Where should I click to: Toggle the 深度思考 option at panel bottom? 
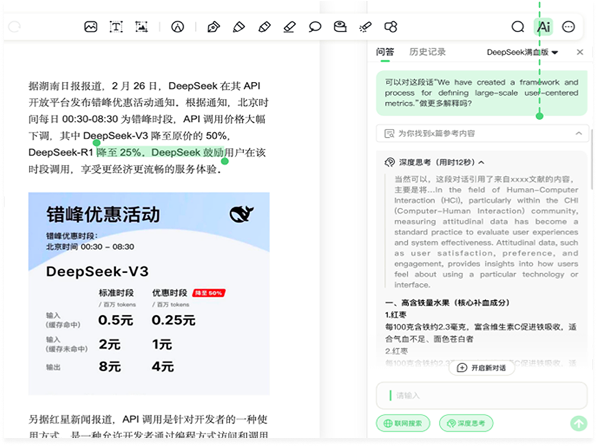[x=466, y=423]
